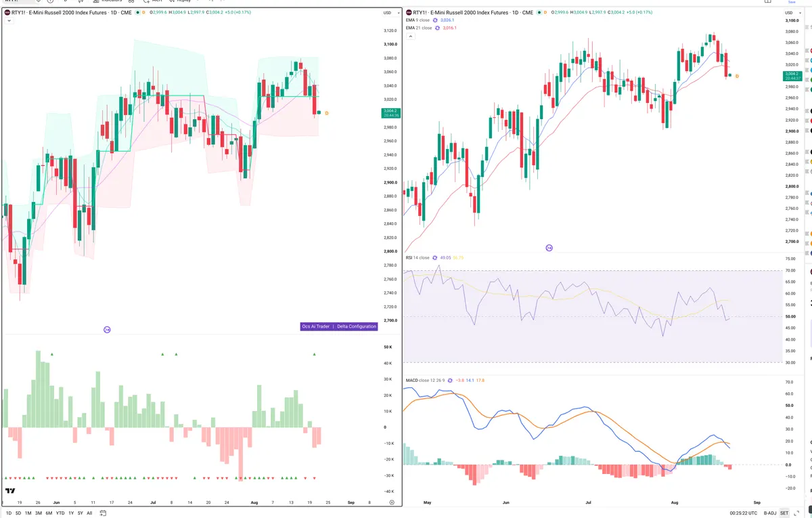Image resolution: width=812 pixels, height=518 pixels.
Task: Click orange D marker beside left chart price
Action: (327, 113)
